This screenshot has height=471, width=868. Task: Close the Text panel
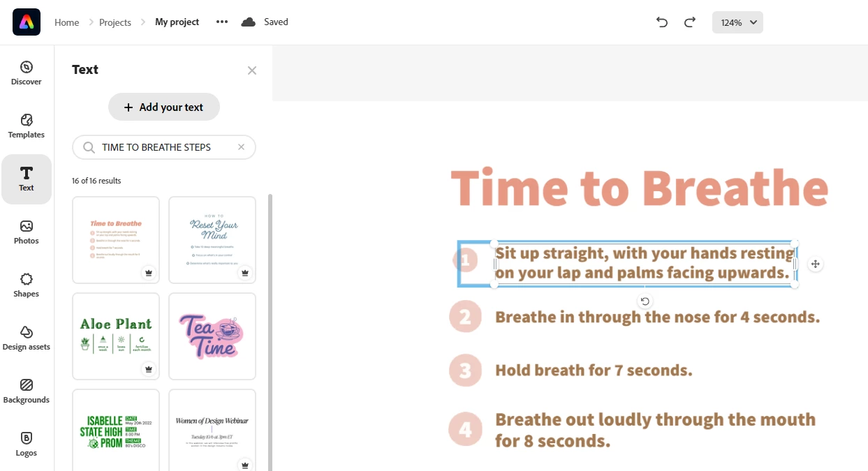(252, 70)
